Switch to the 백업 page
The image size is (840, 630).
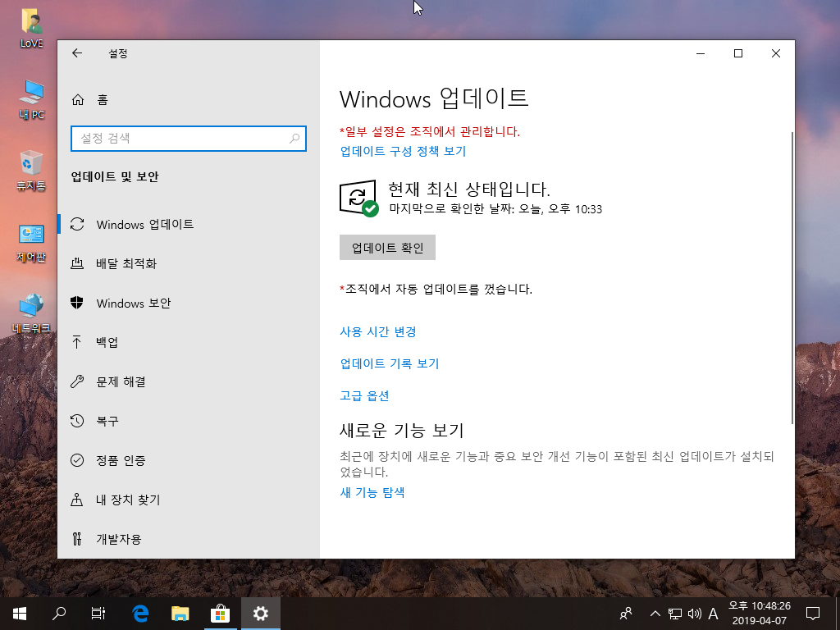click(x=189, y=342)
